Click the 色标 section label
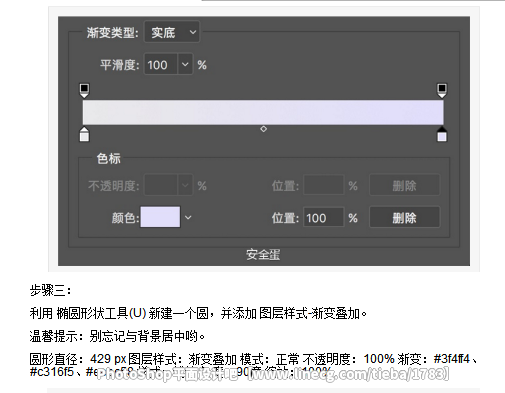The width and height of the screenshot is (505, 393). 108,158
